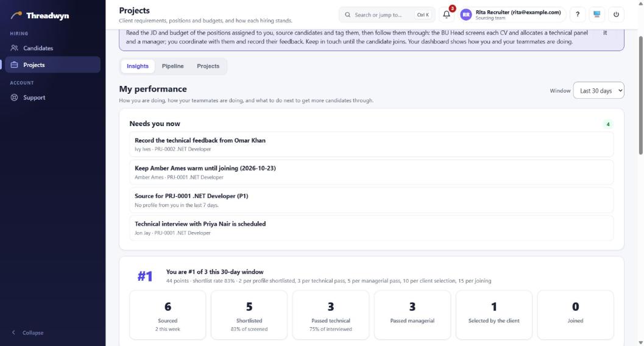Click the Sourced stat card
The height and width of the screenshot is (346, 644).
pyautogui.click(x=168, y=315)
